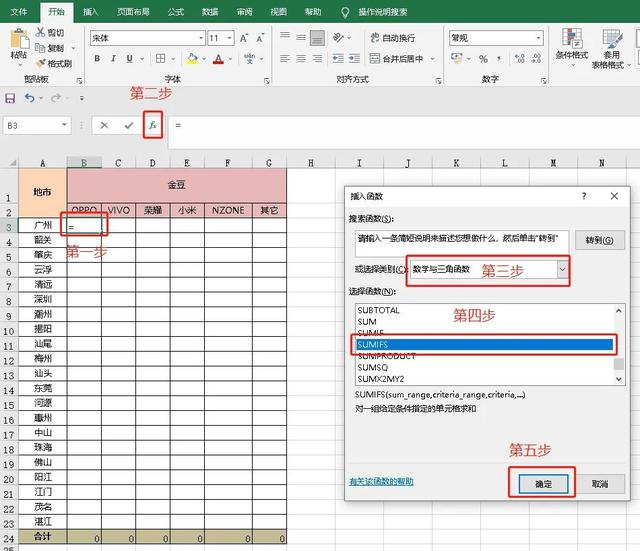Select SUMSQ in function list
640x551 pixels.
click(x=484, y=367)
